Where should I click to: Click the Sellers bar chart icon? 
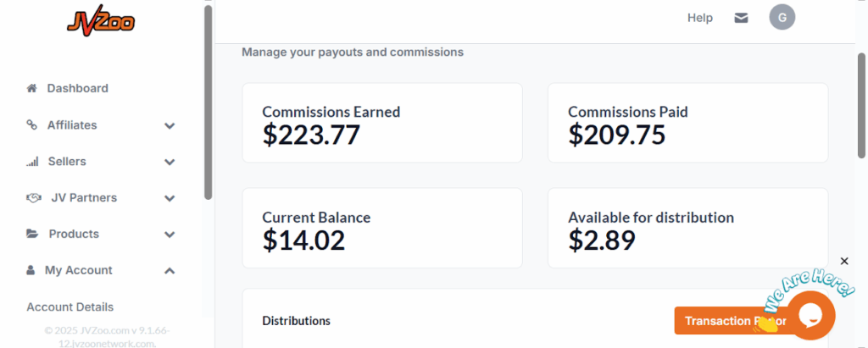coord(32,162)
